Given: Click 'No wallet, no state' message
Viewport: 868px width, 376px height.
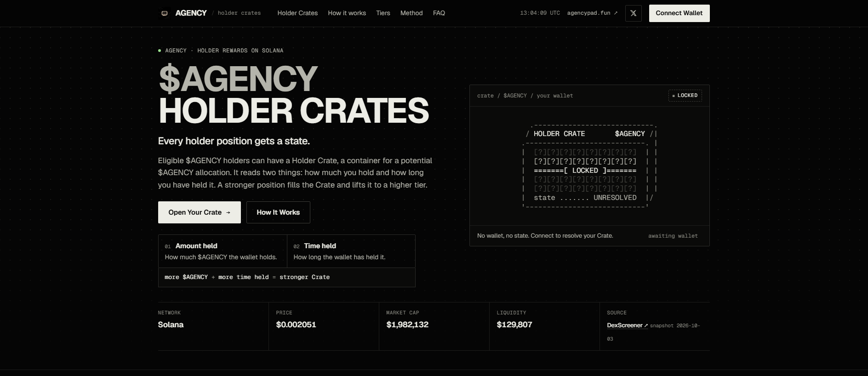Looking at the screenshot, I should point(545,235).
